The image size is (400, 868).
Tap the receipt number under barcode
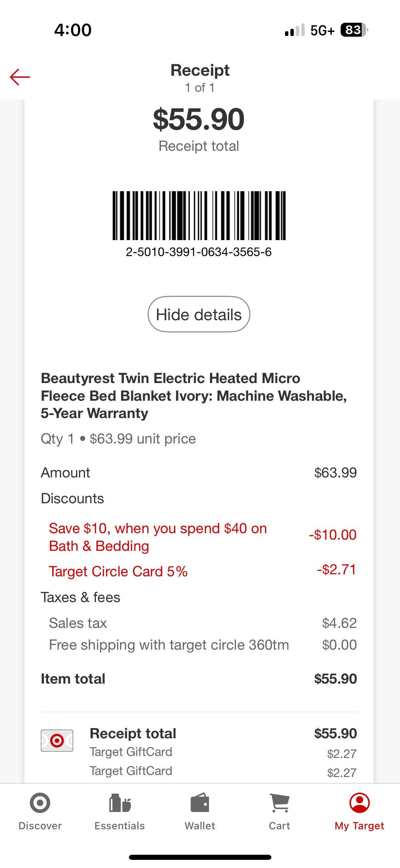tap(199, 252)
